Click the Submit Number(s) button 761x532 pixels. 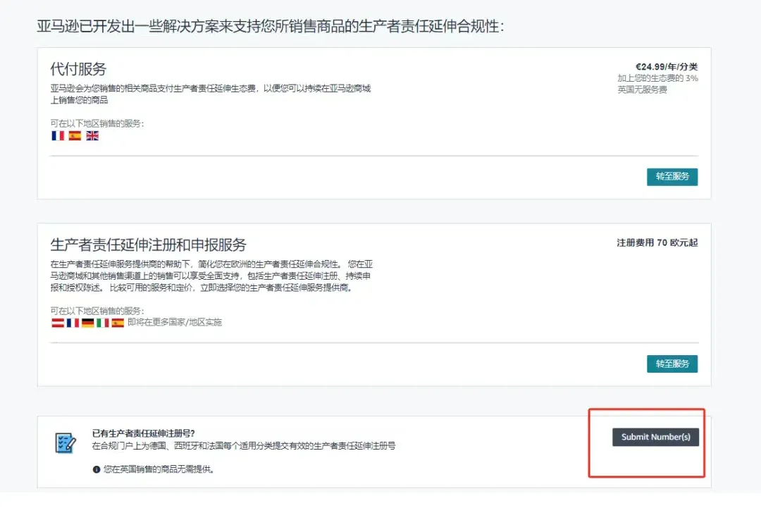click(655, 437)
